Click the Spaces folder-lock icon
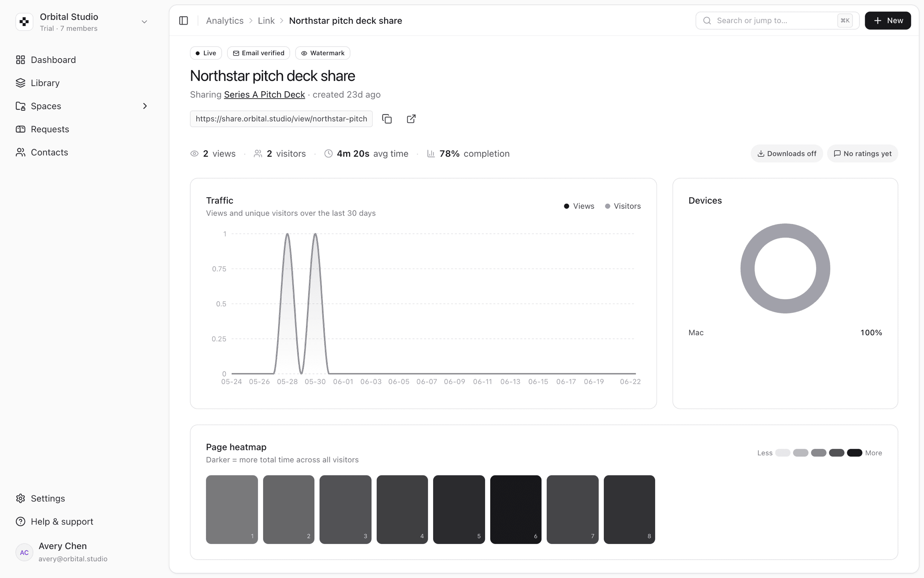Screen dimensions: 924x578 pyautogui.click(x=21, y=106)
